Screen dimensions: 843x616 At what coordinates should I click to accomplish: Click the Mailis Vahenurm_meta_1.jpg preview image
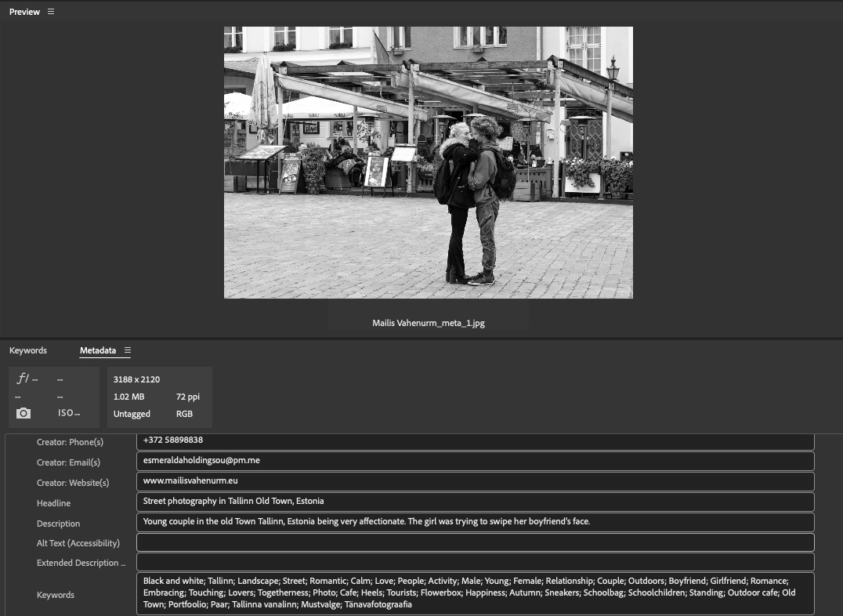click(x=429, y=161)
